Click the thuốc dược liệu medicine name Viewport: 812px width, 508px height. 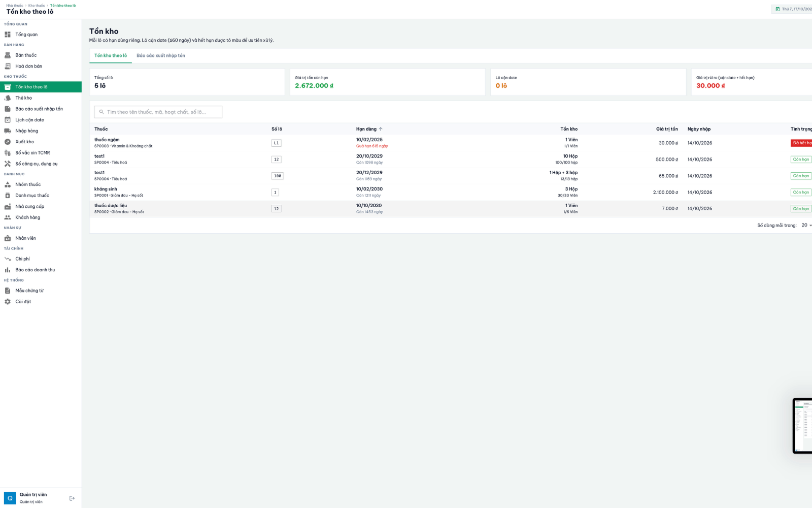[111, 206]
